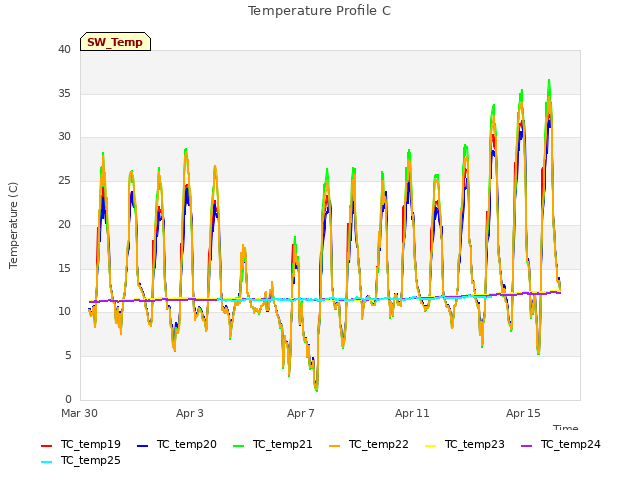The image size is (640, 480).
Task: Click the Apr 15 x-axis tick label
Action: coord(523,413)
